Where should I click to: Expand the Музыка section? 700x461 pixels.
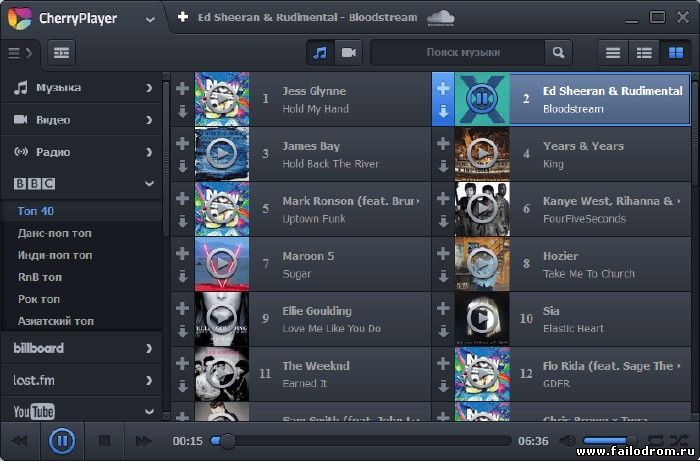pyautogui.click(x=82, y=87)
